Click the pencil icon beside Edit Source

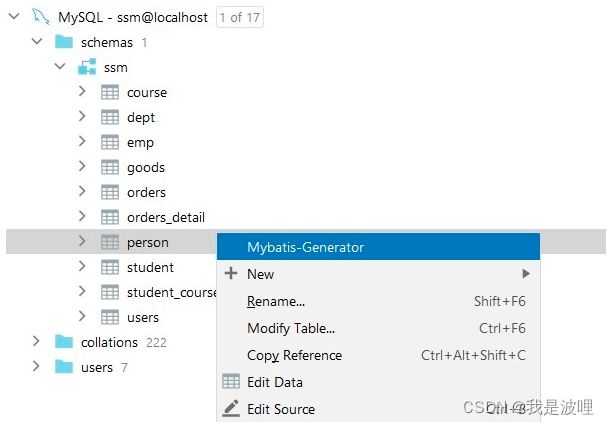click(231, 408)
